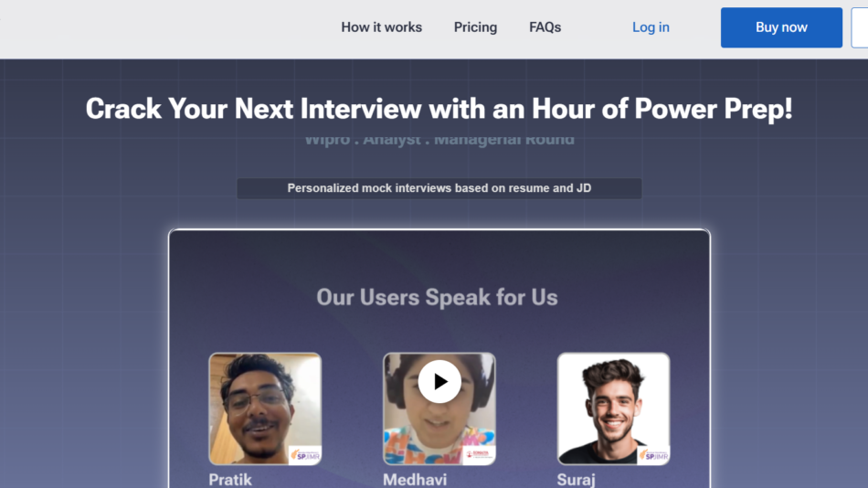Viewport: 868px width, 488px height.
Task: Click the Log in link
Action: click(x=651, y=27)
